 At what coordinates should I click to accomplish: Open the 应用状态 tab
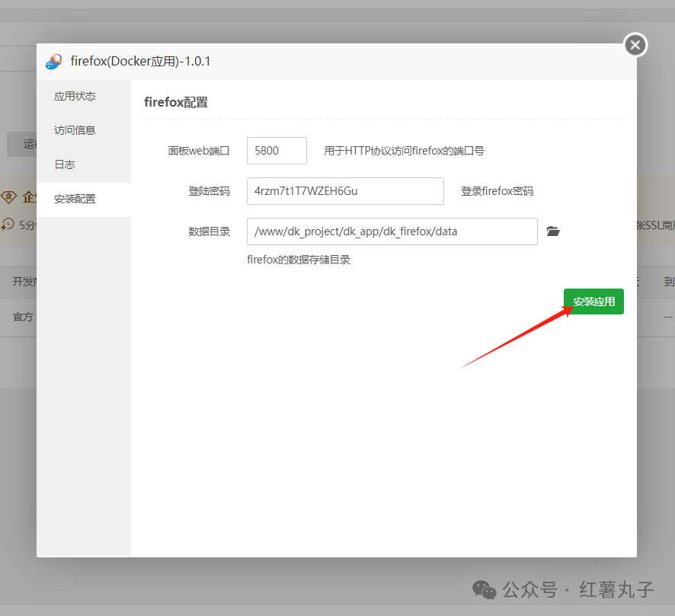(x=75, y=97)
